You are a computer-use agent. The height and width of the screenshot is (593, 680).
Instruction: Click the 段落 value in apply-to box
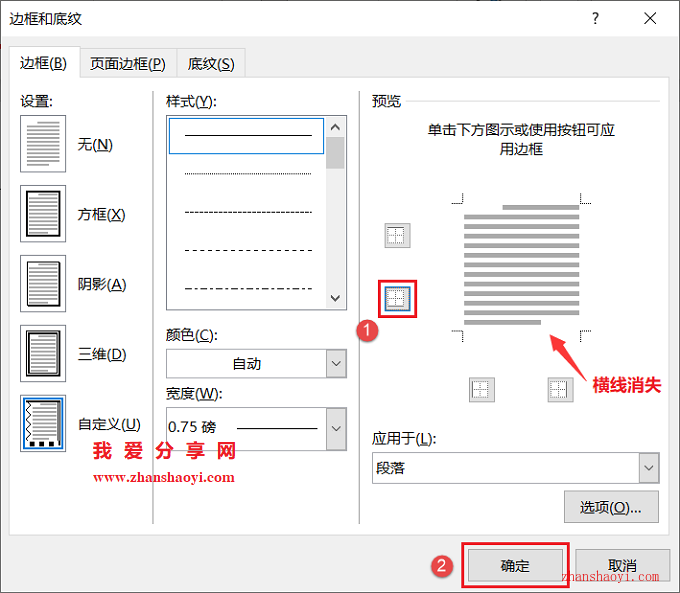(x=390, y=468)
